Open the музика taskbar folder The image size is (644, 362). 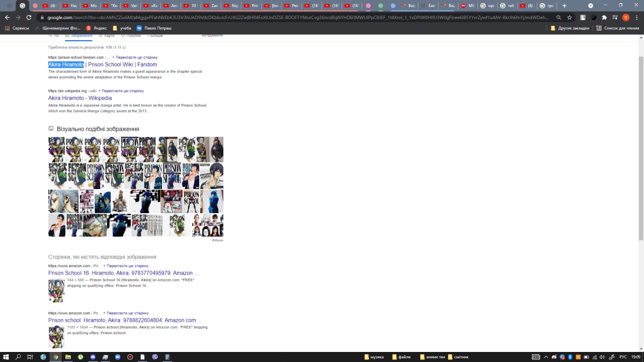(x=374, y=357)
